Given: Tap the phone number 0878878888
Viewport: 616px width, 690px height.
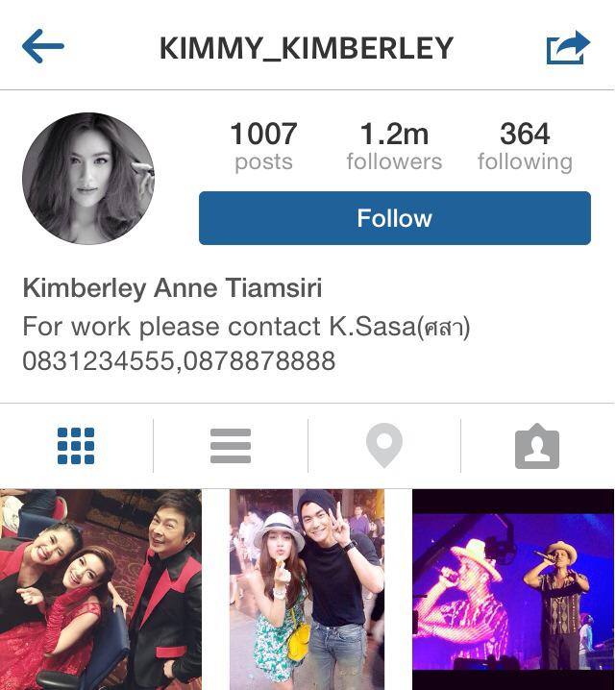Looking at the screenshot, I should tap(259, 360).
